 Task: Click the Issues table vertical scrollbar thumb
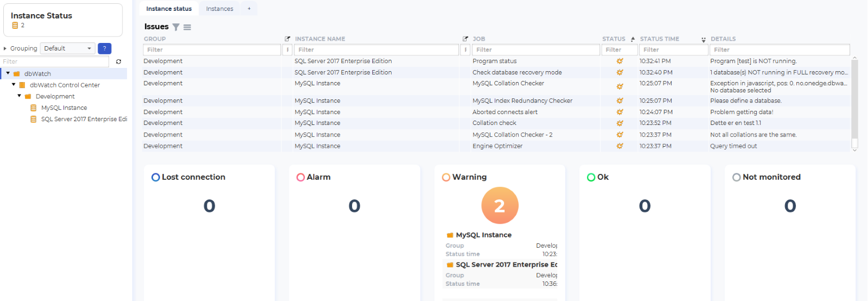coord(854,99)
